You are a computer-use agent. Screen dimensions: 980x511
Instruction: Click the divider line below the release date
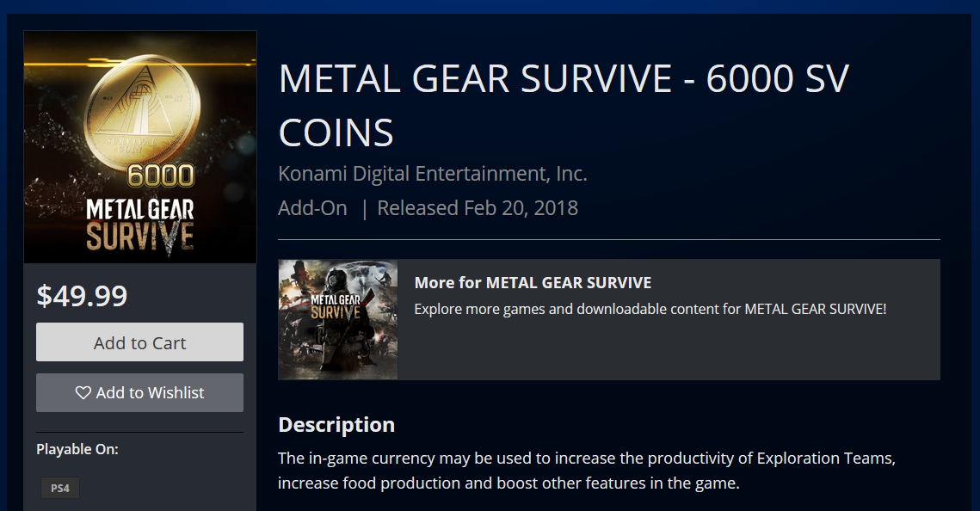pyautogui.click(x=608, y=239)
